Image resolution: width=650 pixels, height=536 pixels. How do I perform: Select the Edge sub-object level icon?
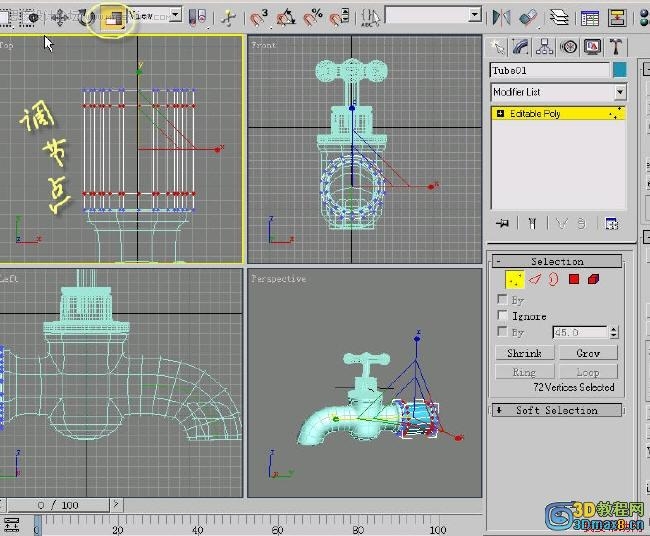(x=535, y=279)
